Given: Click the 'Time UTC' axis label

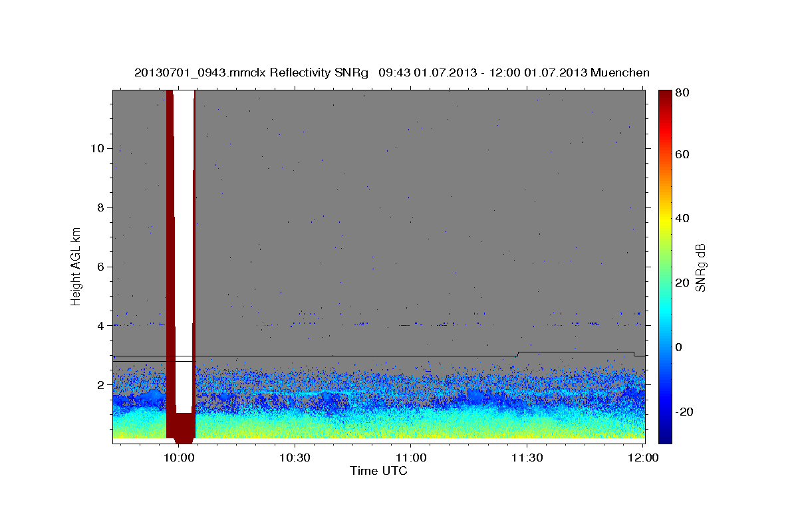Looking at the screenshot, I should pyautogui.click(x=378, y=471).
